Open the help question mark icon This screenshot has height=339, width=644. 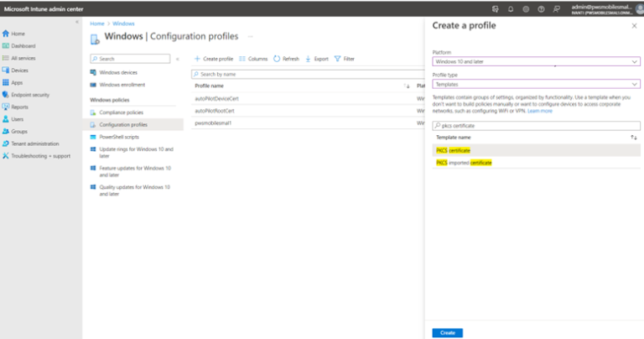point(541,9)
